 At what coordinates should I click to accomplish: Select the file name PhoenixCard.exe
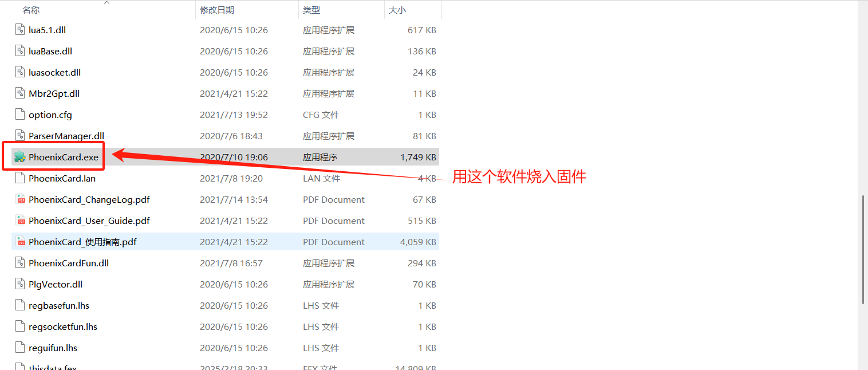tap(64, 157)
